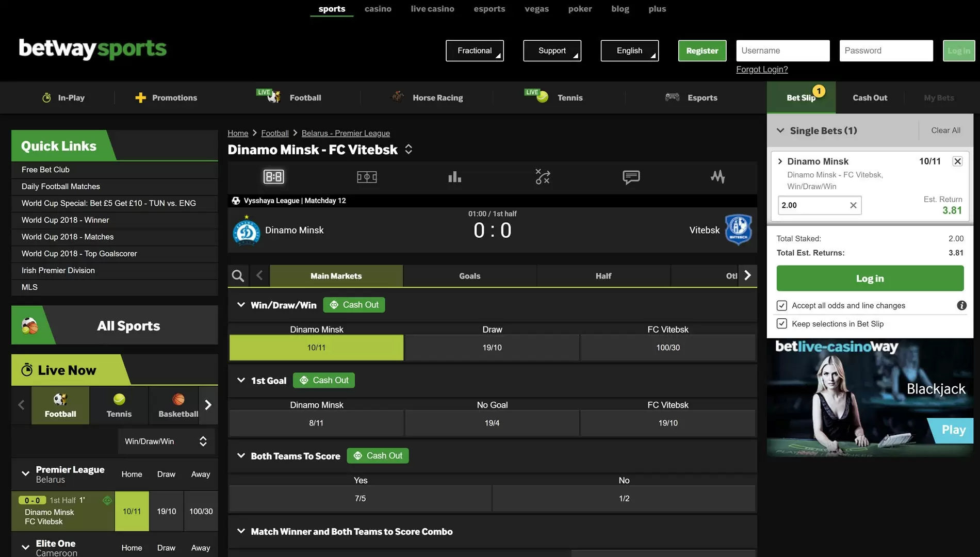Click the Promotions plus icon
This screenshot has height=557, width=980.
tap(140, 97)
